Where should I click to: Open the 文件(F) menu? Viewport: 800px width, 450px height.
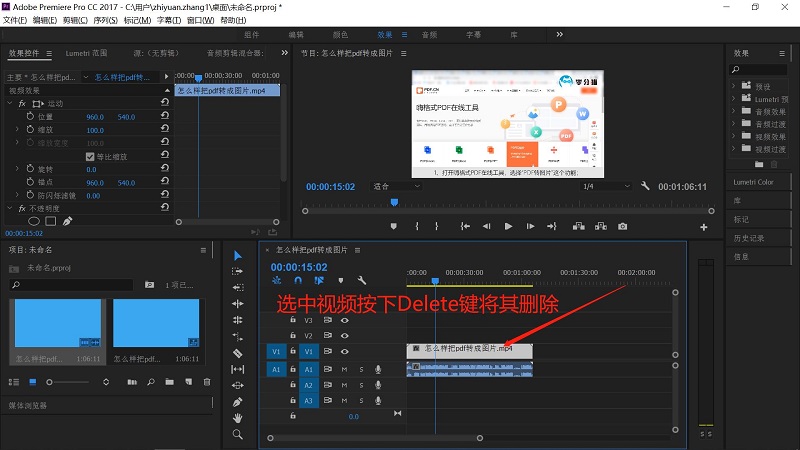point(15,20)
